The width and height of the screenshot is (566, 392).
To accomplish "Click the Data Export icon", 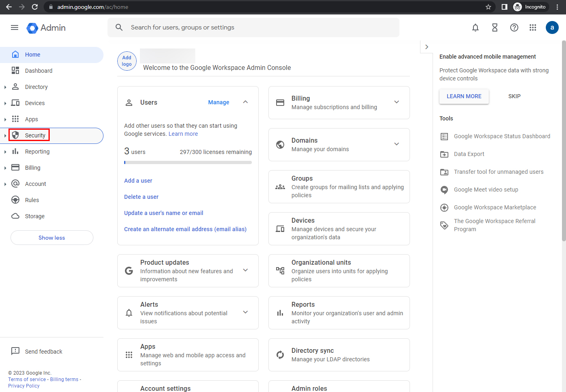I will pyautogui.click(x=444, y=154).
